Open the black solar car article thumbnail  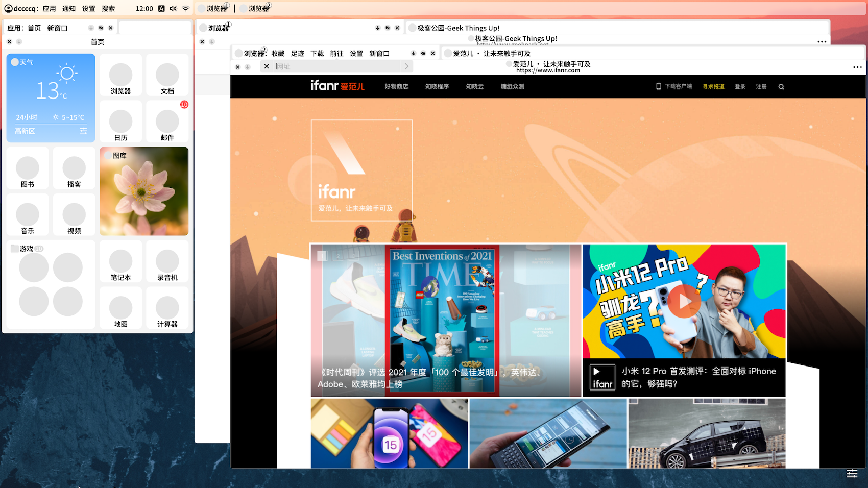coord(707,433)
